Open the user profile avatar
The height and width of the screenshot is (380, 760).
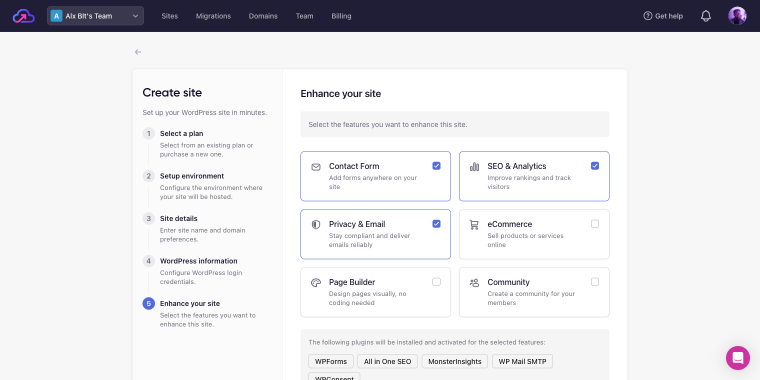(737, 16)
